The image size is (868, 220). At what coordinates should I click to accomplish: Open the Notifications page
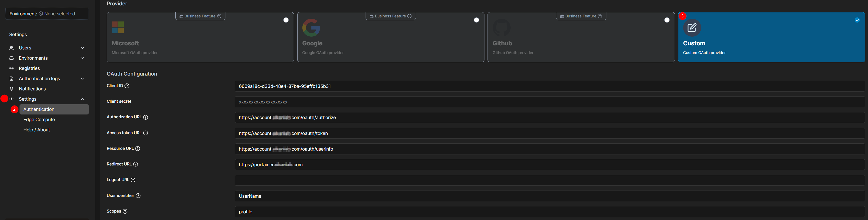pos(32,89)
